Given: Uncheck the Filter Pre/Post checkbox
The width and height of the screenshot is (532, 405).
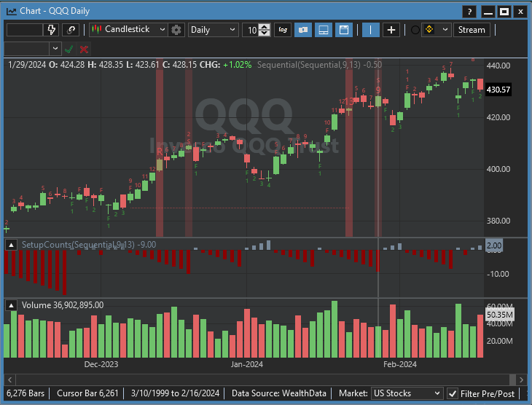Looking at the screenshot, I should coord(453,393).
